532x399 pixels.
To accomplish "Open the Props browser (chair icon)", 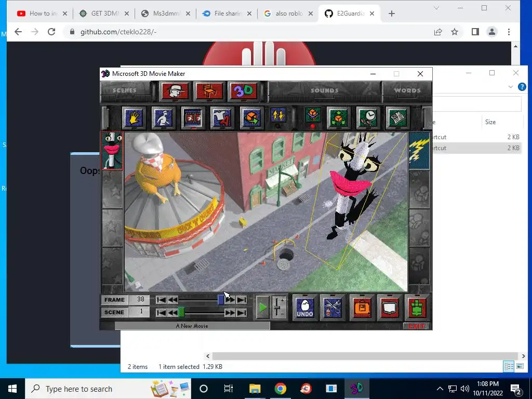I will click(209, 91).
